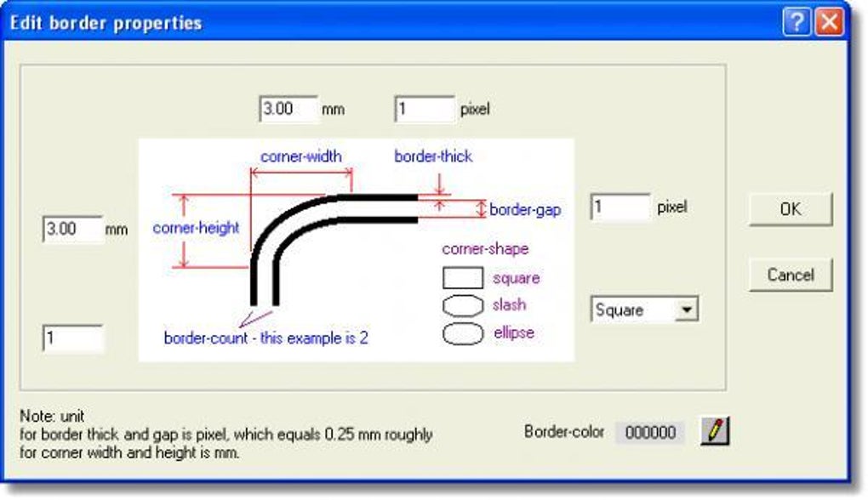Focus the border-count input box
Screen dimensions: 868x500
(72, 338)
